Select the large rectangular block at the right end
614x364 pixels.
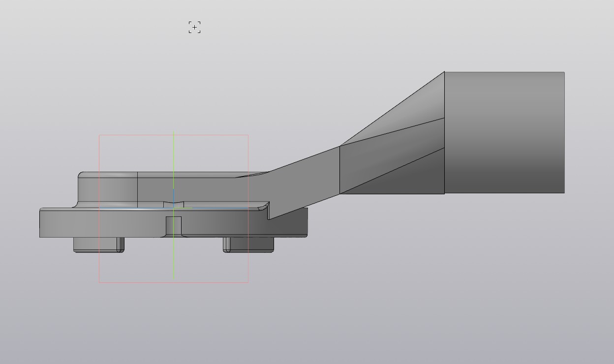tap(504, 132)
